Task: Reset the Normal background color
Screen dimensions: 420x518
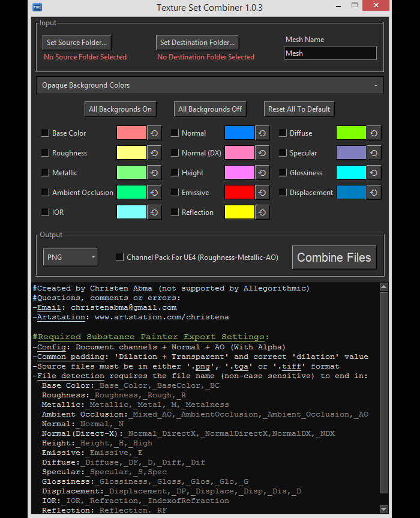Action: click(262, 133)
